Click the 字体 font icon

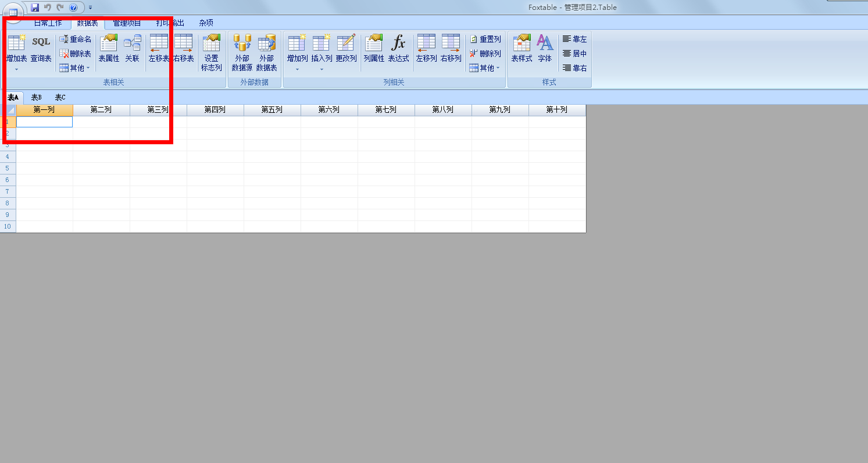pos(545,49)
